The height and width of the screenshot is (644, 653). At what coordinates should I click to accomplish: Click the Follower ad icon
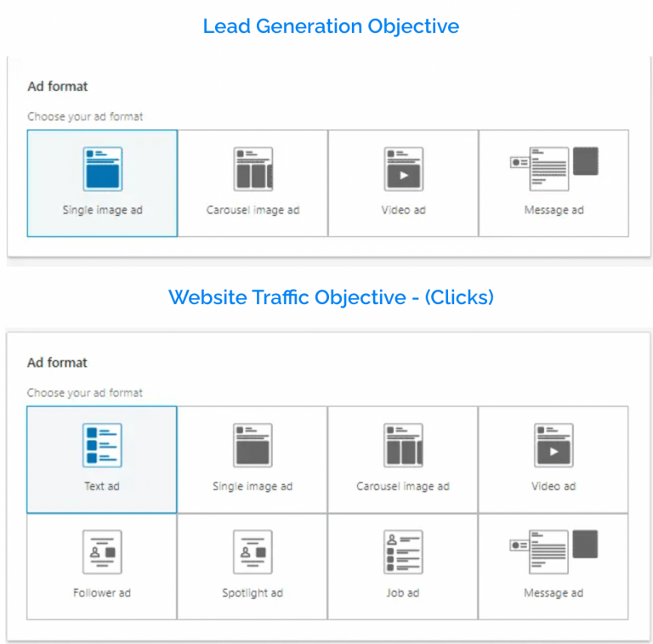tap(102, 552)
